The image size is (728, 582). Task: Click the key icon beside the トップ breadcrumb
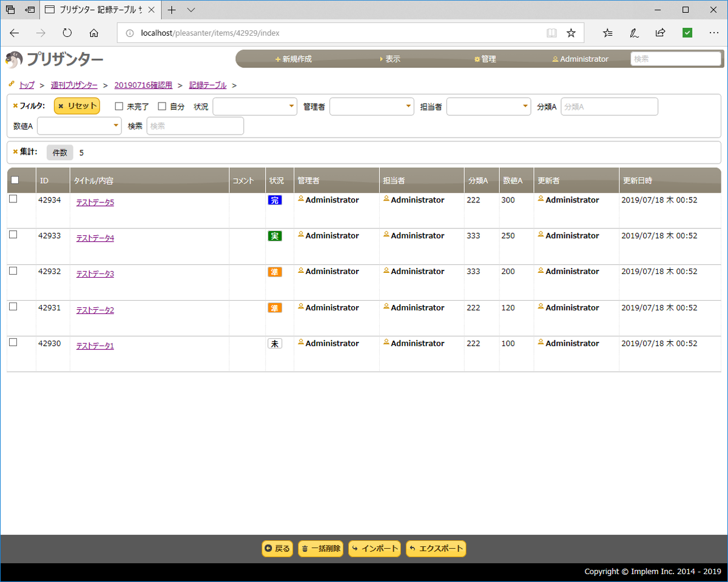click(12, 84)
